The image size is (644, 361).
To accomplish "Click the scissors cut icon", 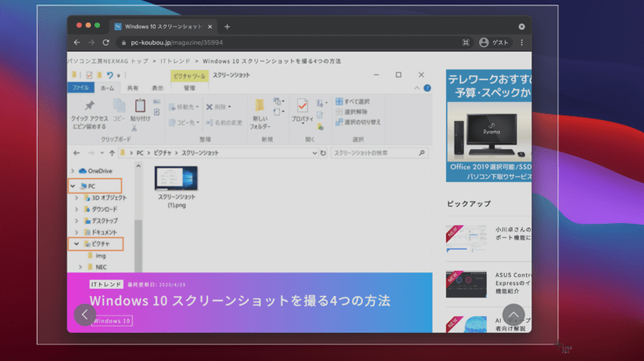I will pyautogui.click(x=135, y=128).
